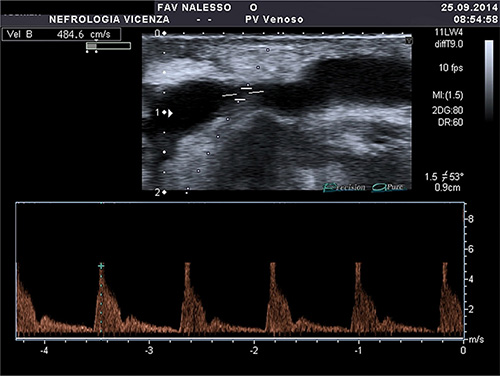Click the MI:(1.5) mechanical index value
Viewport: 500px width, 376px height.
pos(448,95)
